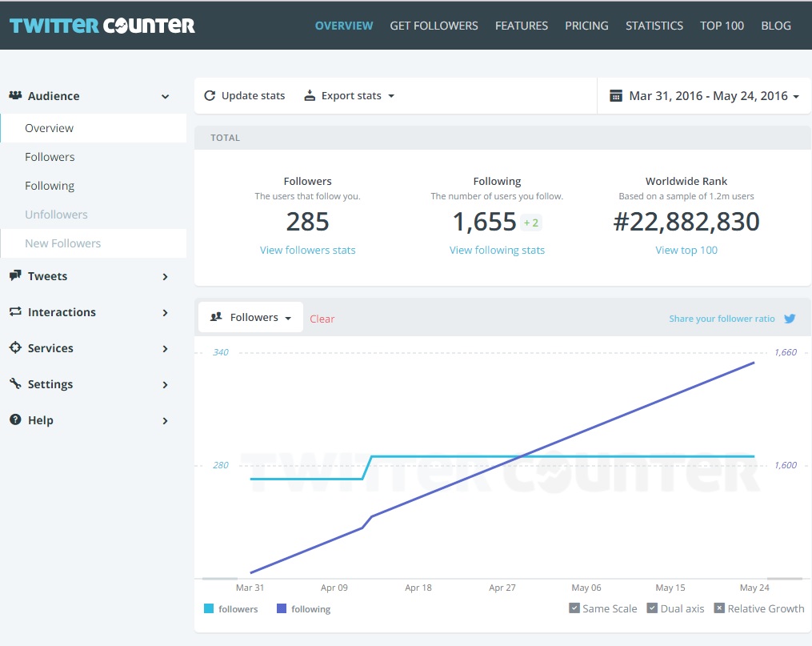
Task: Click the Apr 18 axis label
Action: [x=418, y=588]
